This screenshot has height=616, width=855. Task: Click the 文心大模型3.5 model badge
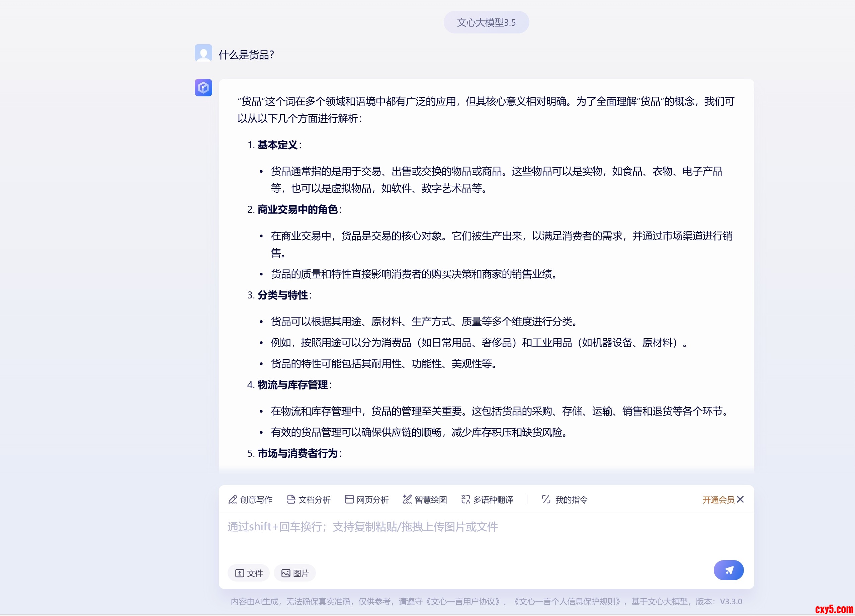(x=486, y=22)
